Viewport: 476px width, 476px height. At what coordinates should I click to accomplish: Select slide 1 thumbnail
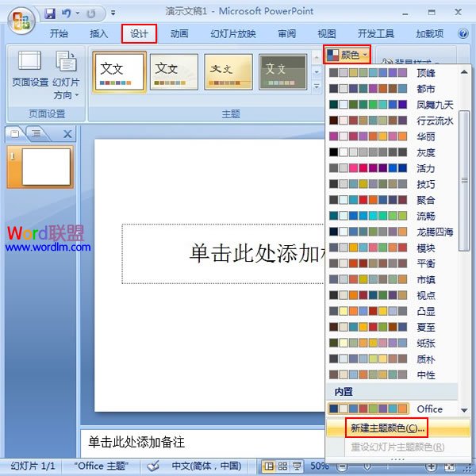click(40, 167)
